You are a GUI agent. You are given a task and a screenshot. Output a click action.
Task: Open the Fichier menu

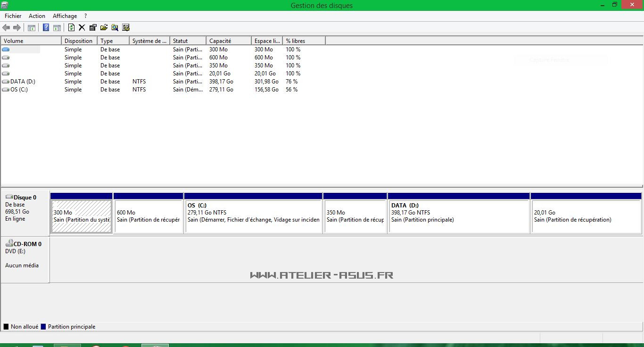click(x=13, y=16)
